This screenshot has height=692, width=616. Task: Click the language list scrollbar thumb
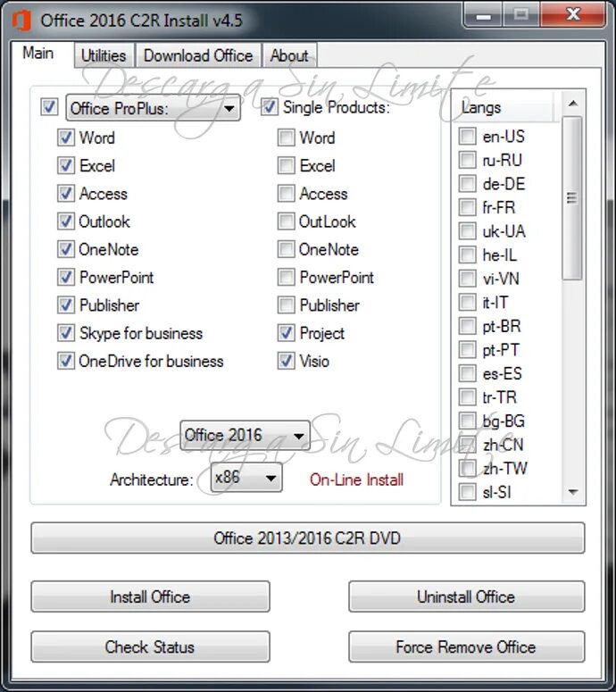tap(572, 198)
